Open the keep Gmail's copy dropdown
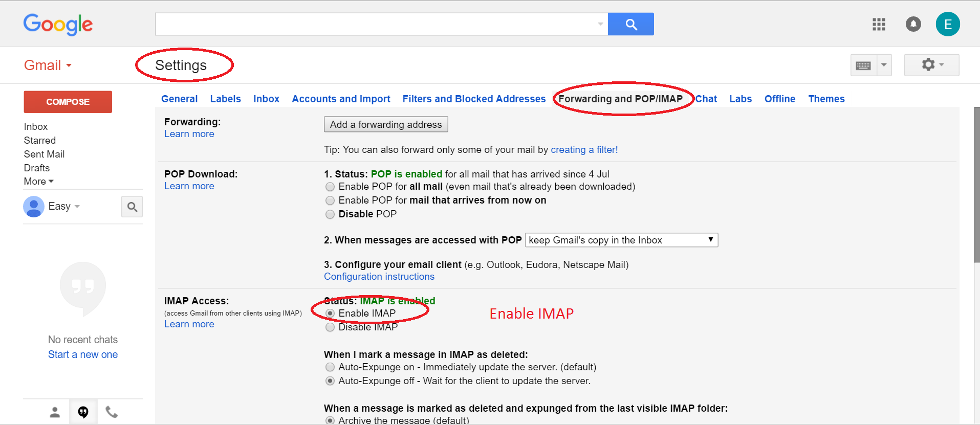Viewport: 980px width, 425px height. tap(621, 240)
